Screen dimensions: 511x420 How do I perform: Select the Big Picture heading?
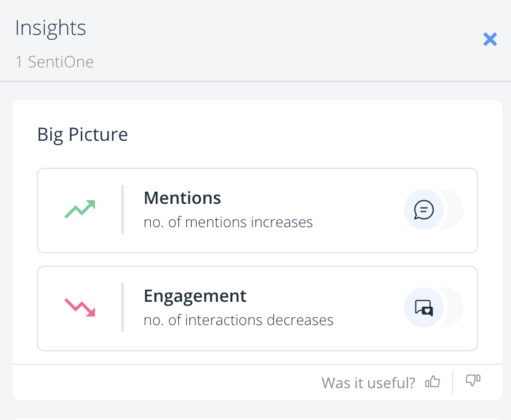pos(83,134)
